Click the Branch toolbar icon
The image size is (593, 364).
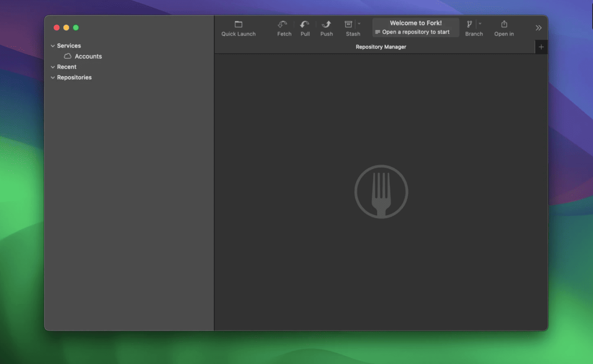[x=469, y=24]
